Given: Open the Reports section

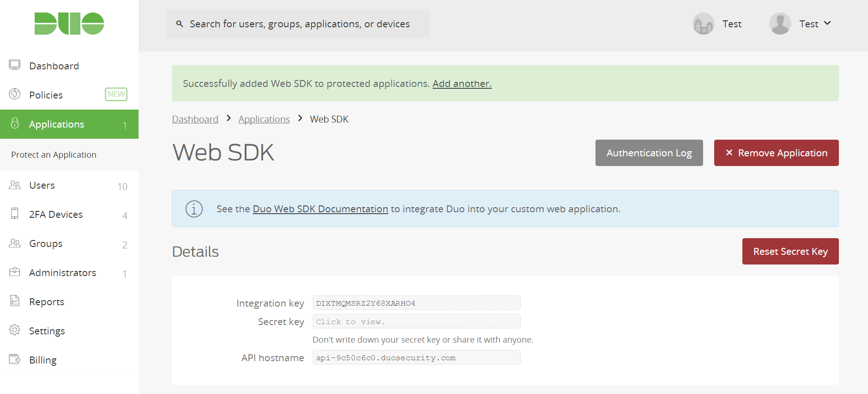Looking at the screenshot, I should (69, 302).
